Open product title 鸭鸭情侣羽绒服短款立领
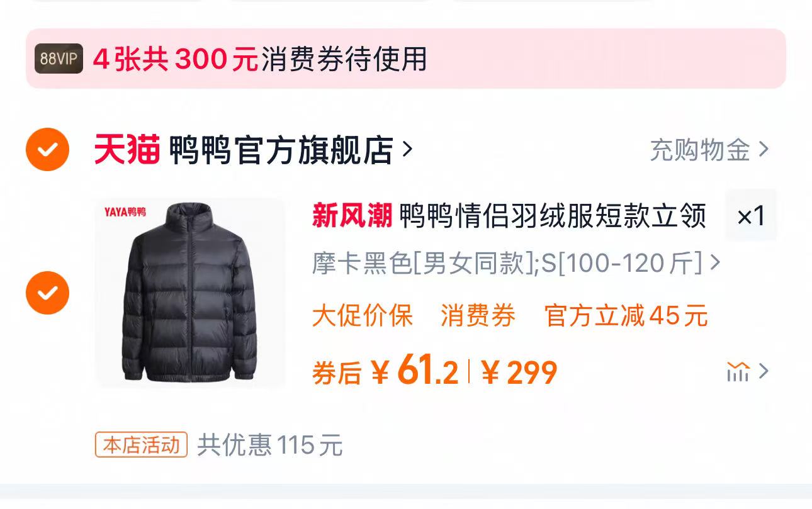 553,216
